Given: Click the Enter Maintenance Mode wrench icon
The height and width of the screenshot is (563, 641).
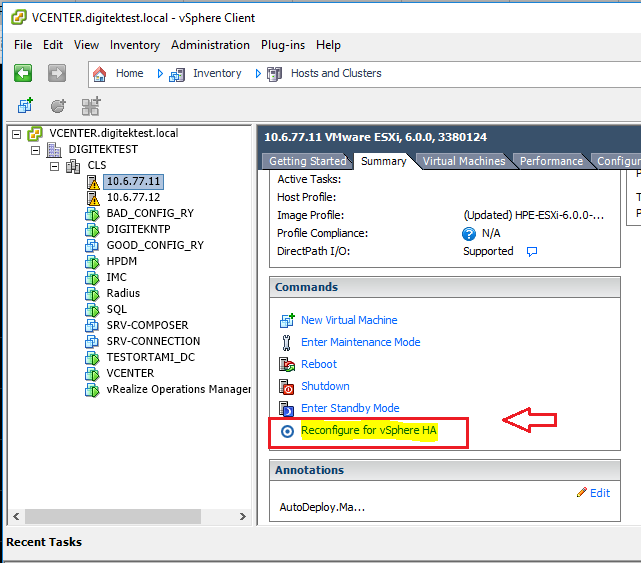Looking at the screenshot, I should coord(287,343).
